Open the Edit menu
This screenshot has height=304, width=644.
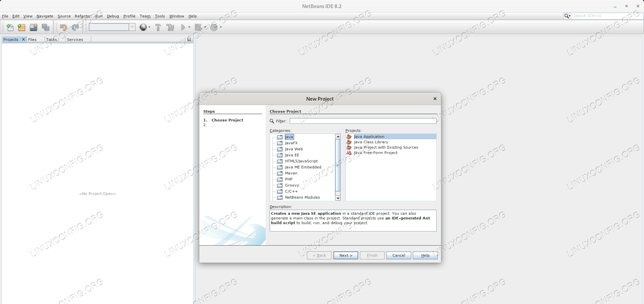point(16,16)
